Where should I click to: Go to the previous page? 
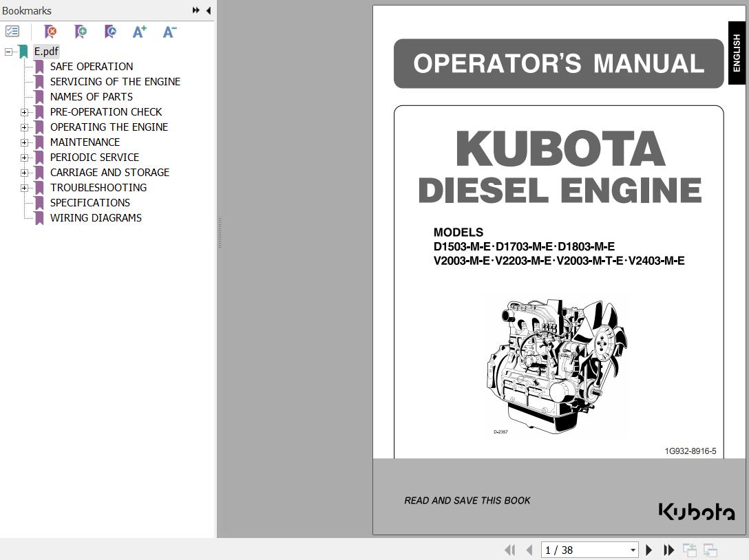pos(529,550)
